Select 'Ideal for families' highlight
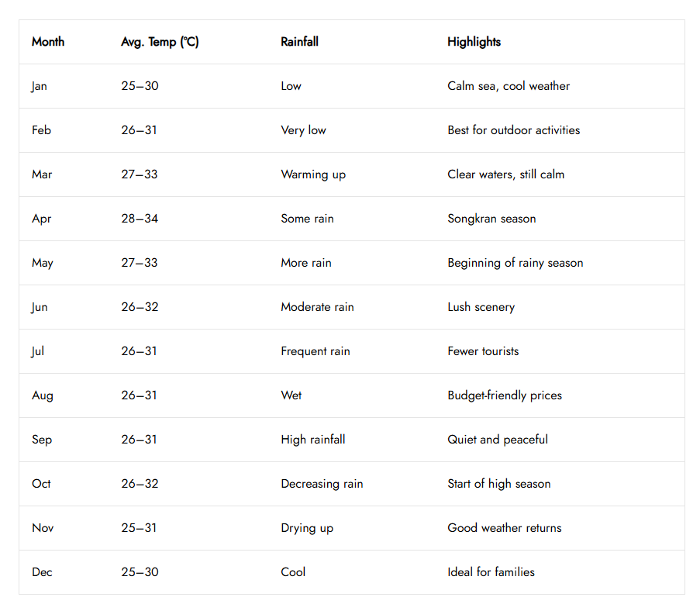This screenshot has width=700, height=611. 491,572
